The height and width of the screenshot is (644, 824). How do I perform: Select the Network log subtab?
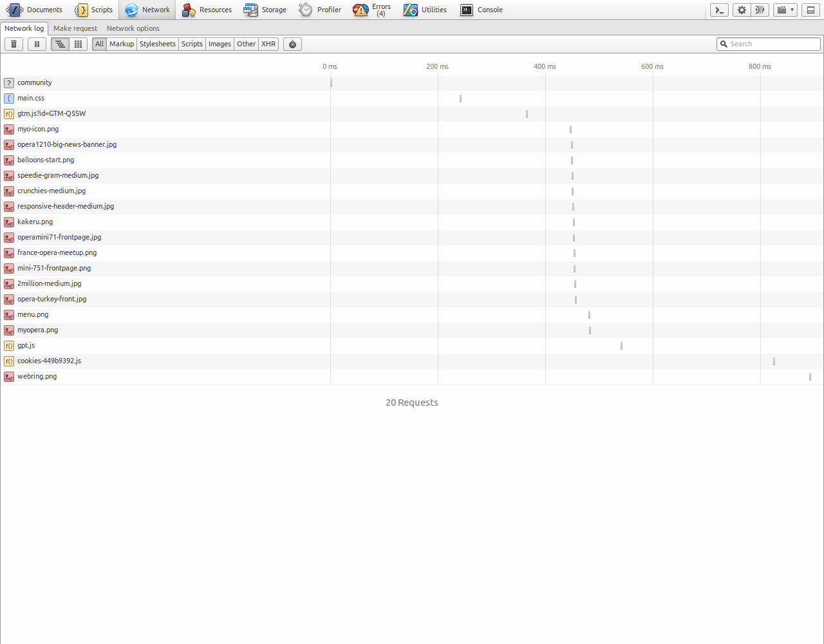24,28
